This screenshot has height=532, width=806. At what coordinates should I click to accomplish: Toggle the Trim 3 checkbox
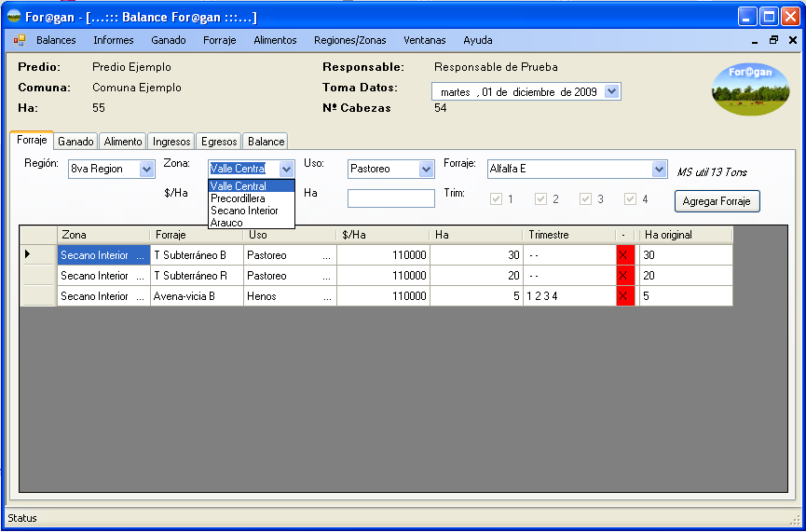coord(586,198)
